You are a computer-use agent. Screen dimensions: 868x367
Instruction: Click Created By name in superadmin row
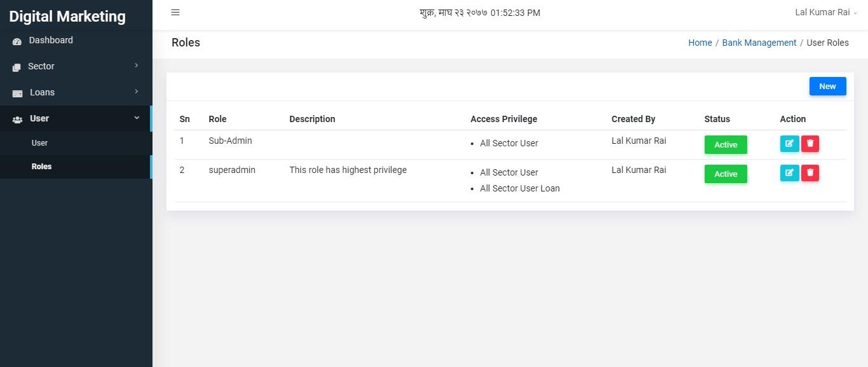[639, 170]
